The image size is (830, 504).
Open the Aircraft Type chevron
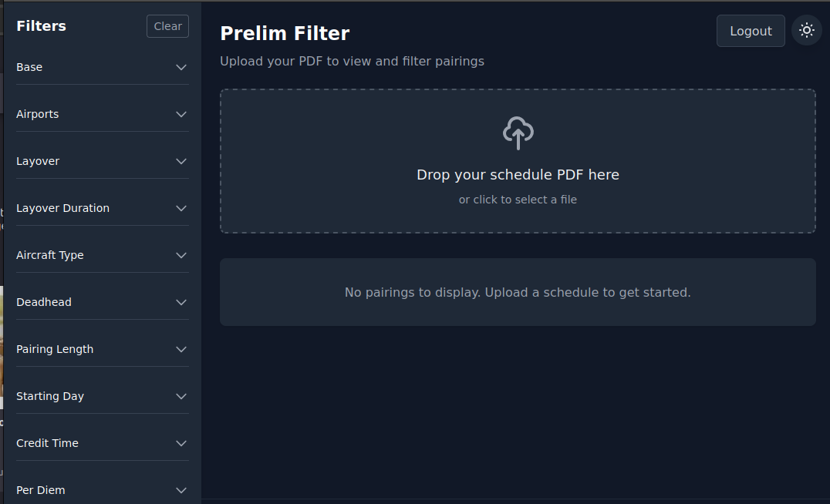pyautogui.click(x=181, y=255)
